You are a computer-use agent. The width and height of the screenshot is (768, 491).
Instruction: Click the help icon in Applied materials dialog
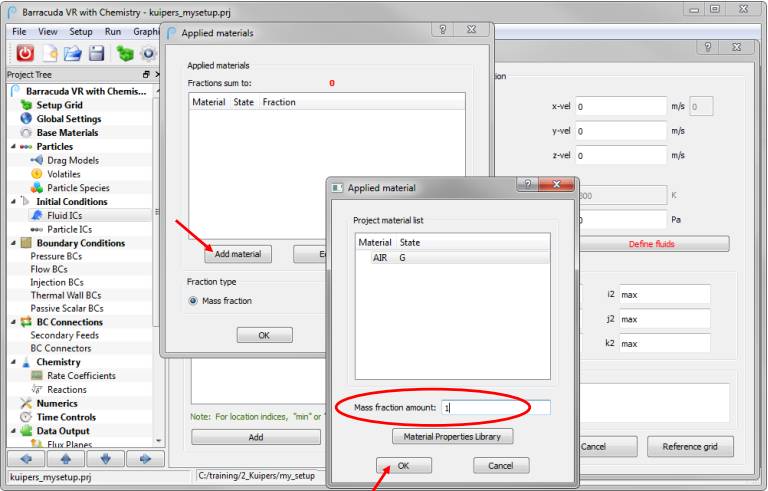pyautogui.click(x=443, y=29)
